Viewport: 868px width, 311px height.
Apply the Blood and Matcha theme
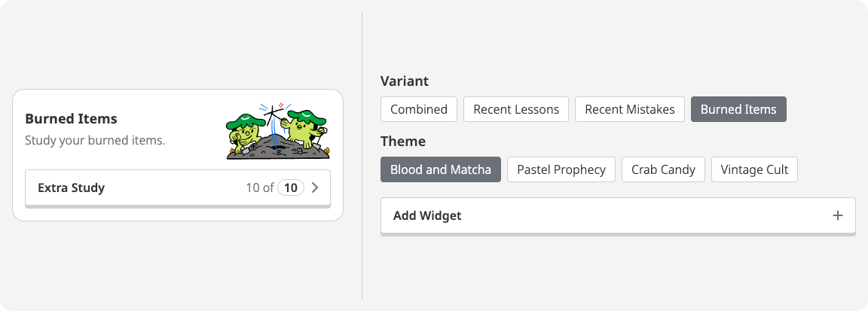(x=441, y=169)
